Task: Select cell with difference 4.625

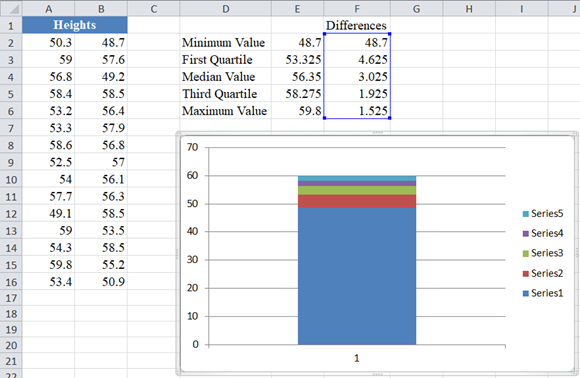Action: click(357, 60)
